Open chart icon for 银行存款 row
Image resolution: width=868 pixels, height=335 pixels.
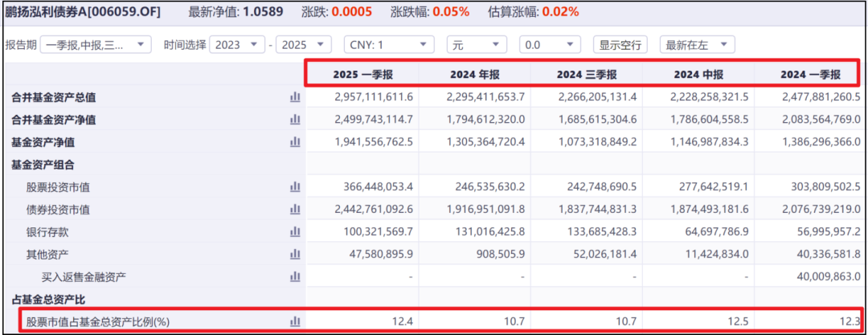point(295,231)
